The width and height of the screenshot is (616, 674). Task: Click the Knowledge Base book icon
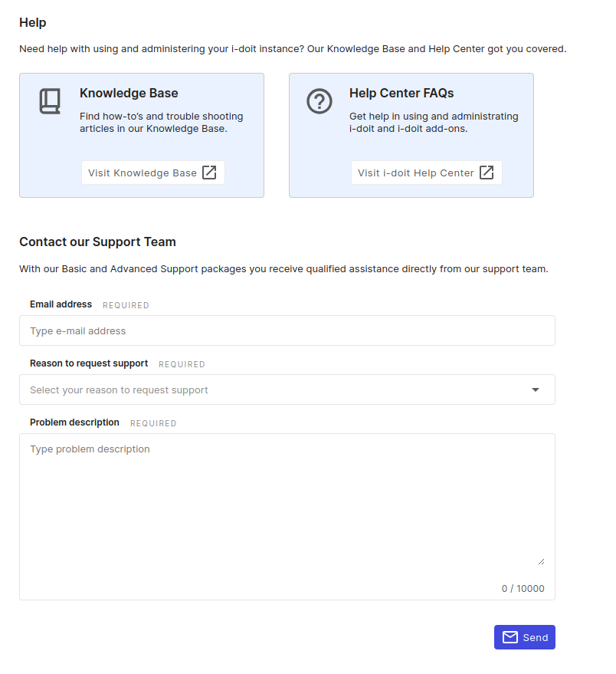pos(50,101)
